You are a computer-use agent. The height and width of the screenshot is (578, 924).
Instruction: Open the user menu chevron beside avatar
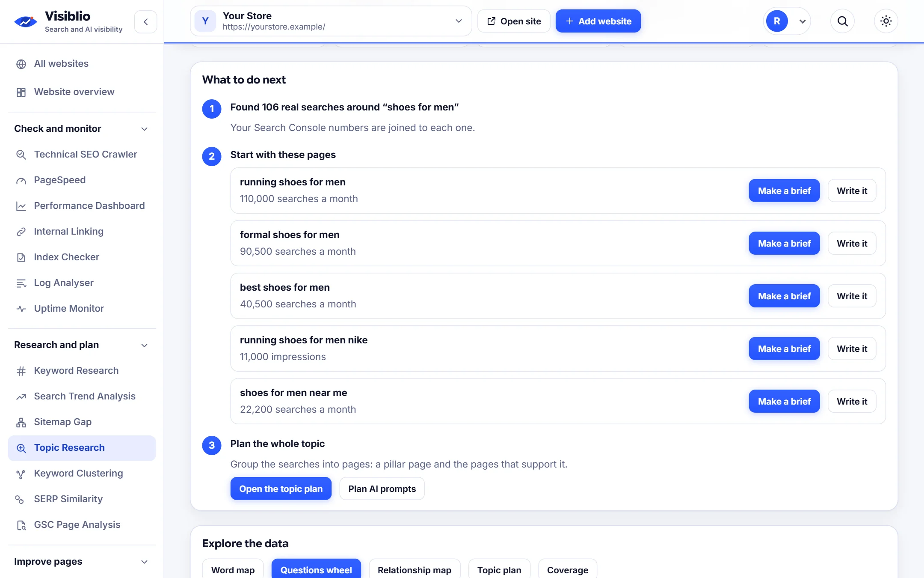(803, 21)
